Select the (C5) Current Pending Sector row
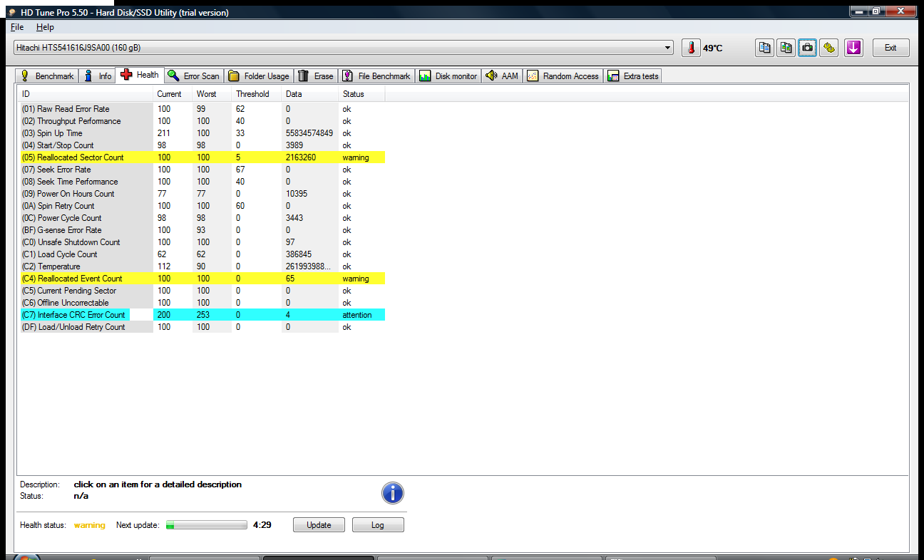 tap(202, 291)
